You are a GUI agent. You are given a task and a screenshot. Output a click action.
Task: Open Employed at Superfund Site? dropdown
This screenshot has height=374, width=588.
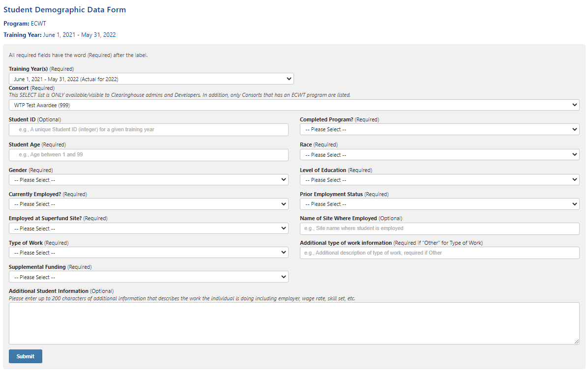[x=148, y=229]
